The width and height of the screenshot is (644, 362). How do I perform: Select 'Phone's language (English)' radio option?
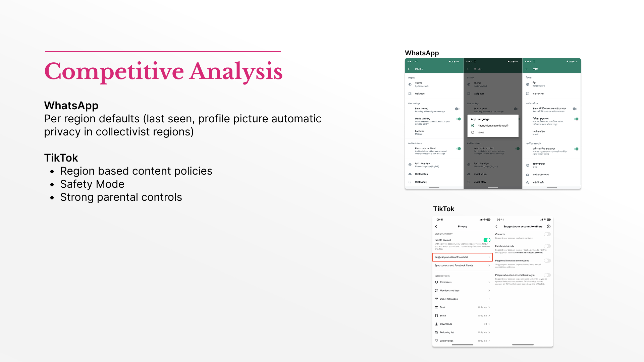pyautogui.click(x=473, y=126)
